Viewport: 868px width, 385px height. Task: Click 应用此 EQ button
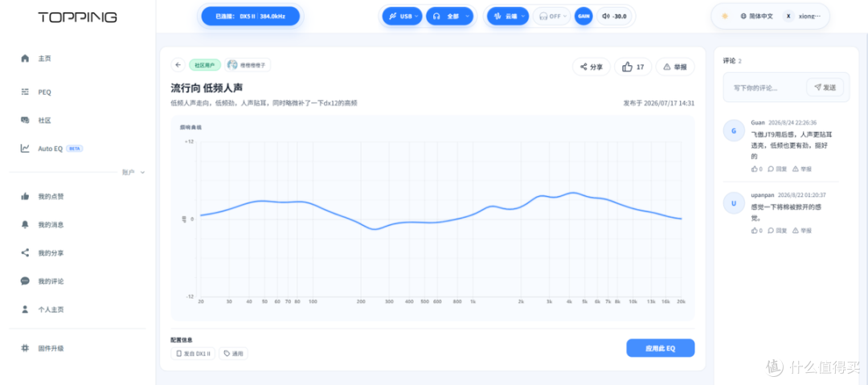click(660, 349)
